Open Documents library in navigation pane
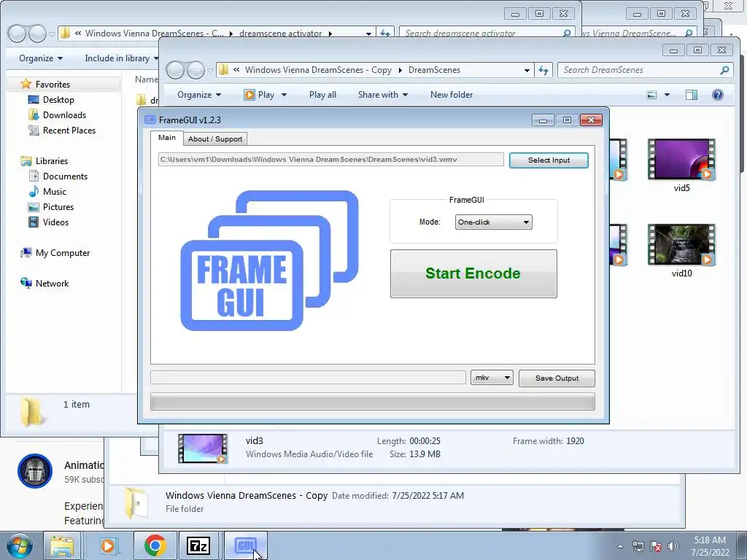The height and width of the screenshot is (560, 747). 65,176
